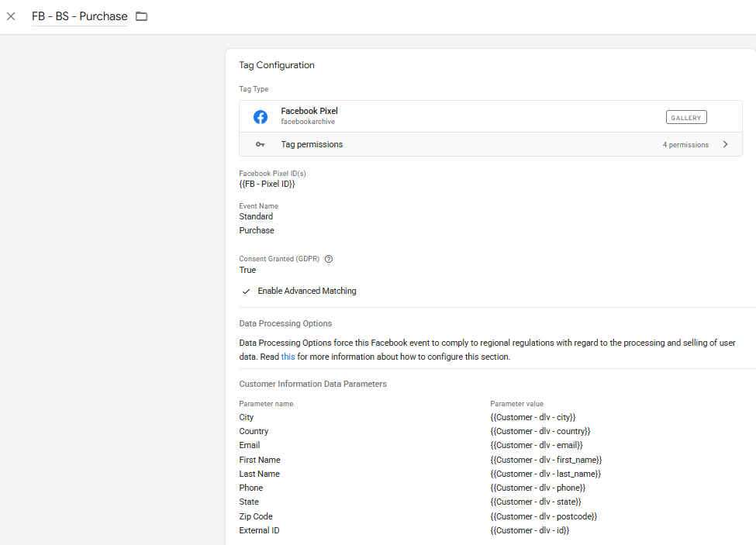The image size is (756, 545).
Task: Click the Facebook Pixel logo icon
Action: pyautogui.click(x=261, y=117)
